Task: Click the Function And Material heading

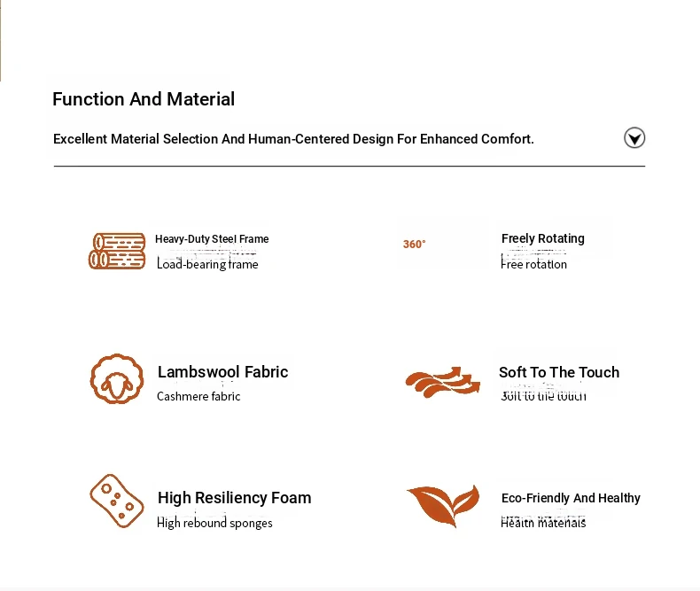Action: pos(144,99)
